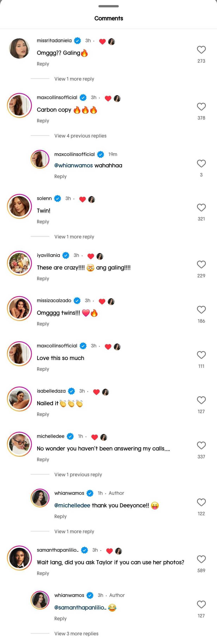This screenshot has width=217, height=644.
Task: Expand "View 4 previous replies" under maxcollinsofficial
Action: tap(80, 136)
